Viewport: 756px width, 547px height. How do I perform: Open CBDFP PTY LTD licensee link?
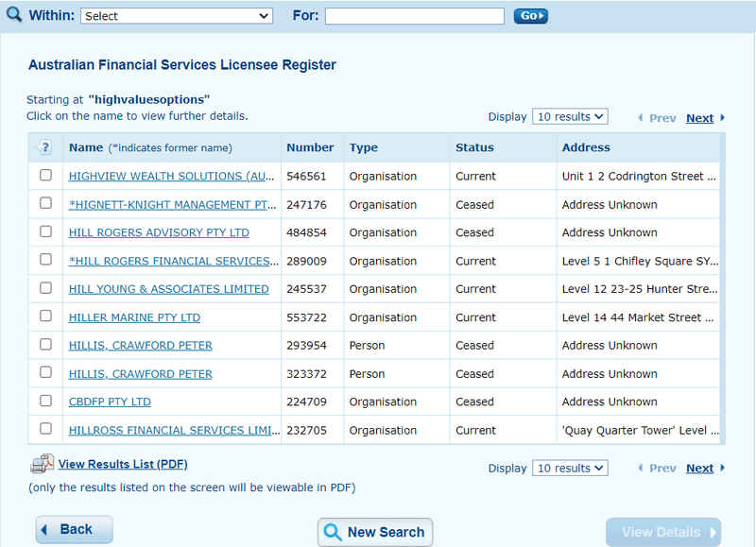(x=110, y=402)
